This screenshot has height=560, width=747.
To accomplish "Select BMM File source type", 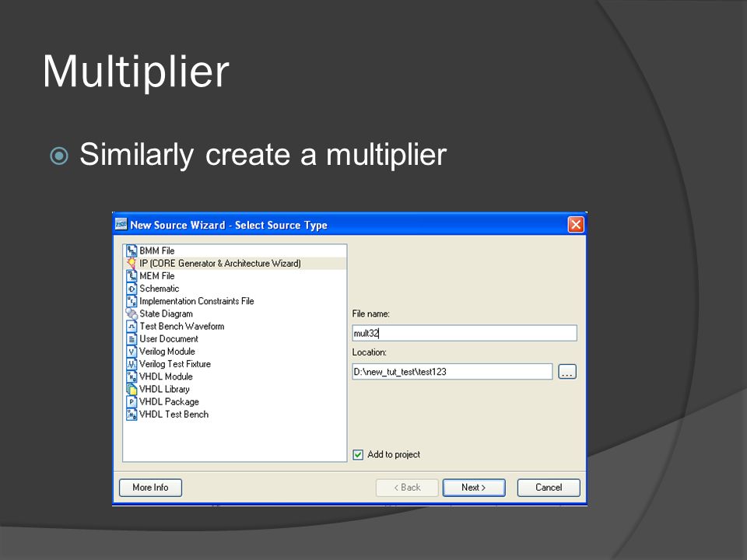I will click(156, 250).
